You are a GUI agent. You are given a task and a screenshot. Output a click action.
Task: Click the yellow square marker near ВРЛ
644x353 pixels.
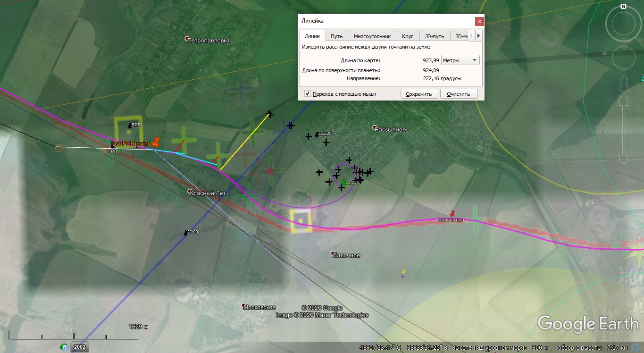tap(128, 131)
